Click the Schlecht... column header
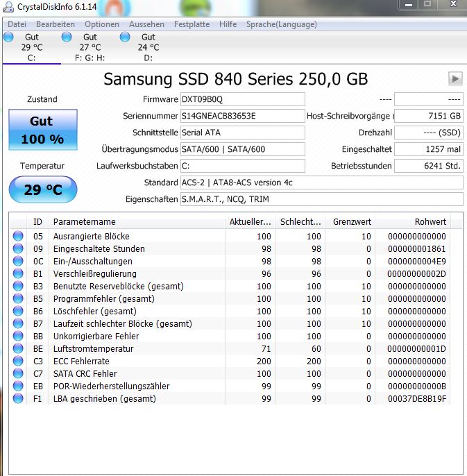Image resolution: width=467 pixels, height=476 pixels. click(300, 221)
